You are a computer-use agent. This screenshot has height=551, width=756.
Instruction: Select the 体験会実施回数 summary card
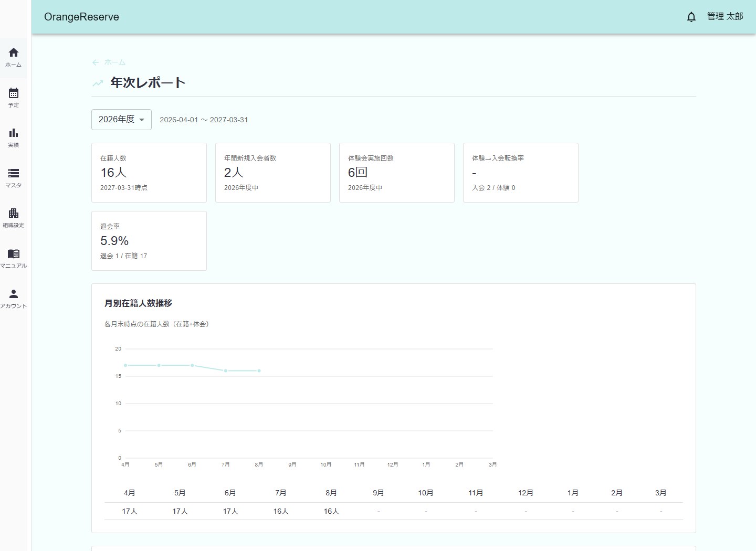click(x=397, y=173)
